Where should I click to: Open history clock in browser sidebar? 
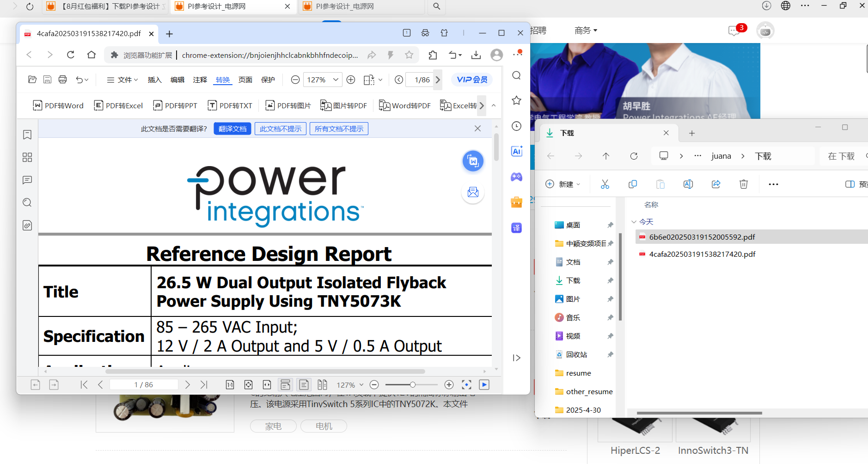coord(517,126)
